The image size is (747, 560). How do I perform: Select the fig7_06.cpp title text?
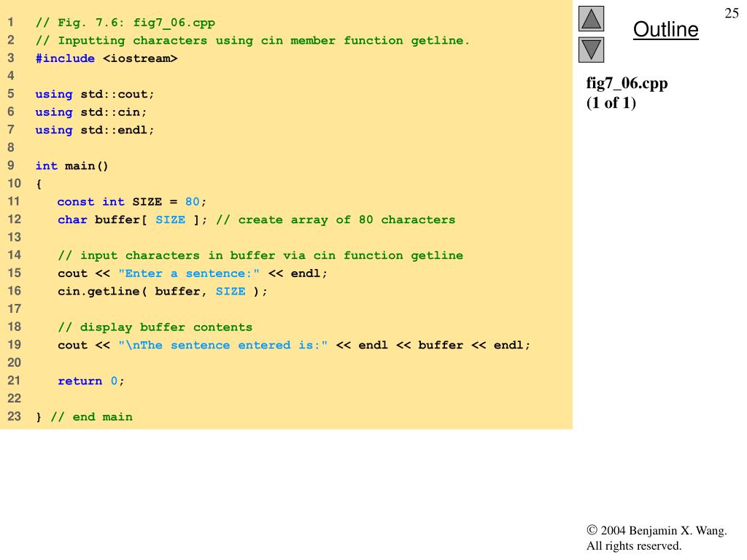[x=627, y=83]
